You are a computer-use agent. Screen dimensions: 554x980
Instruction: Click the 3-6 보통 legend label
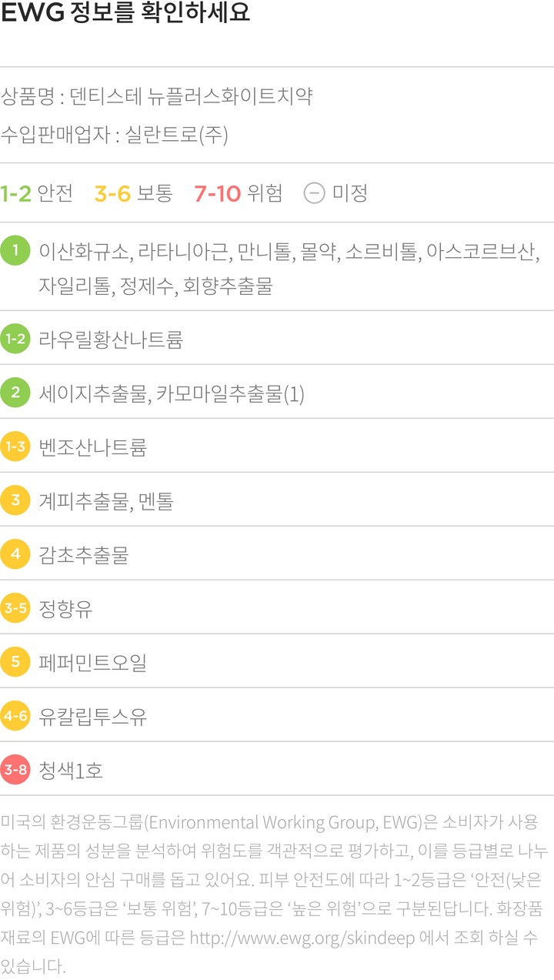[133, 193]
